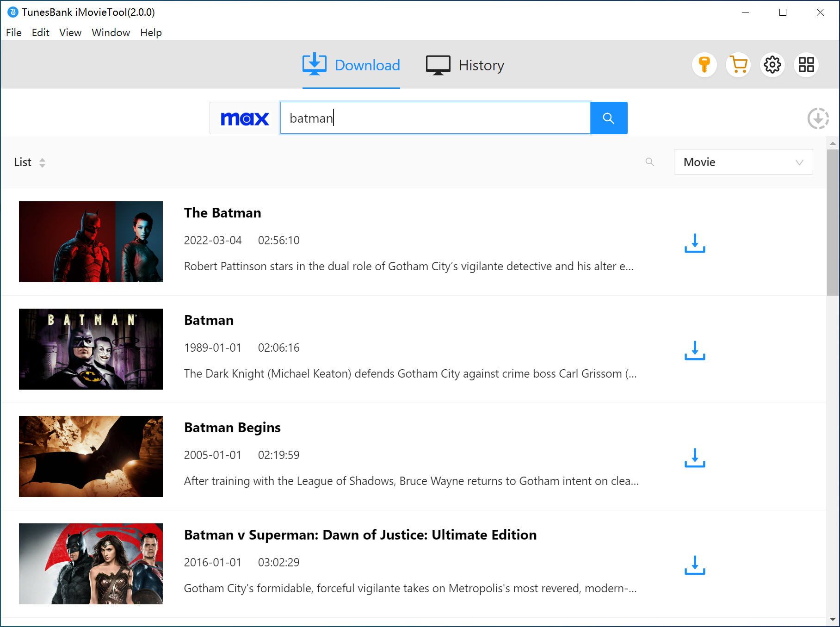
Task: Click the '02:06:16' duration
Action: (279, 348)
